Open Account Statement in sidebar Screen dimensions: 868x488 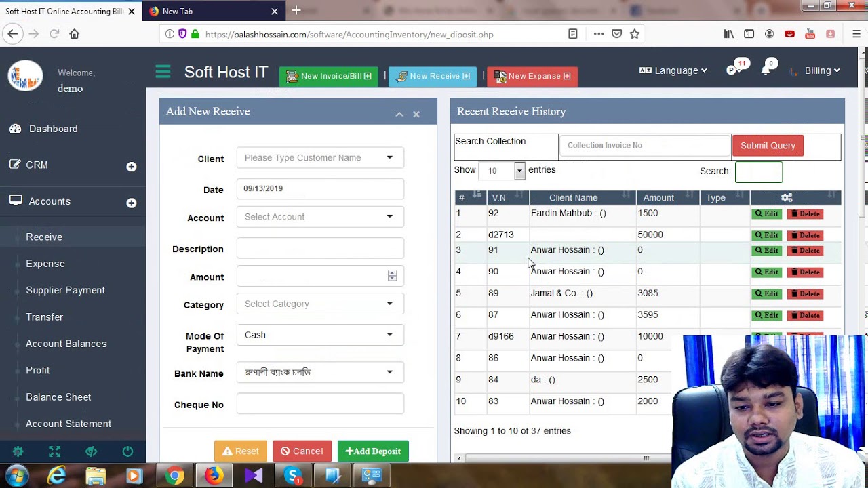tap(68, 424)
